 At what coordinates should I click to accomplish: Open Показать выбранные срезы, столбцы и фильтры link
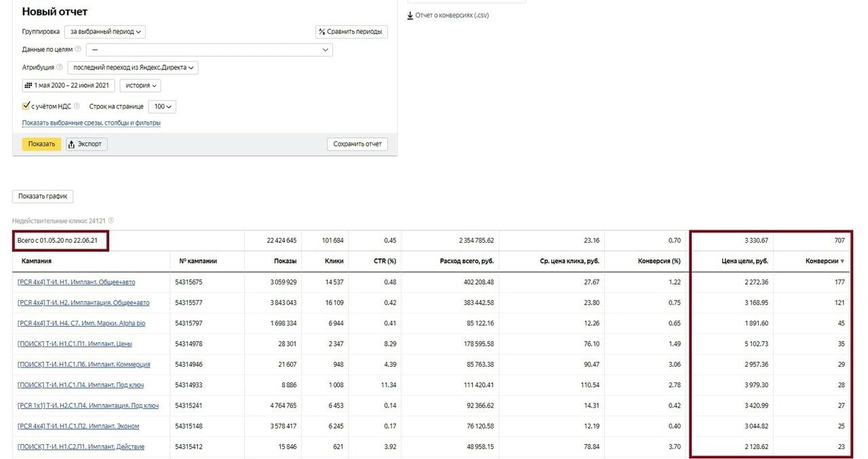pos(92,123)
